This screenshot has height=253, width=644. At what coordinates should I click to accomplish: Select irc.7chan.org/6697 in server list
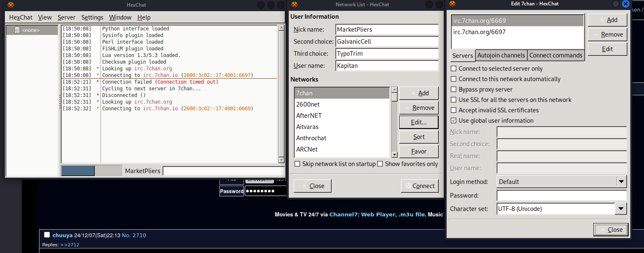(479, 32)
